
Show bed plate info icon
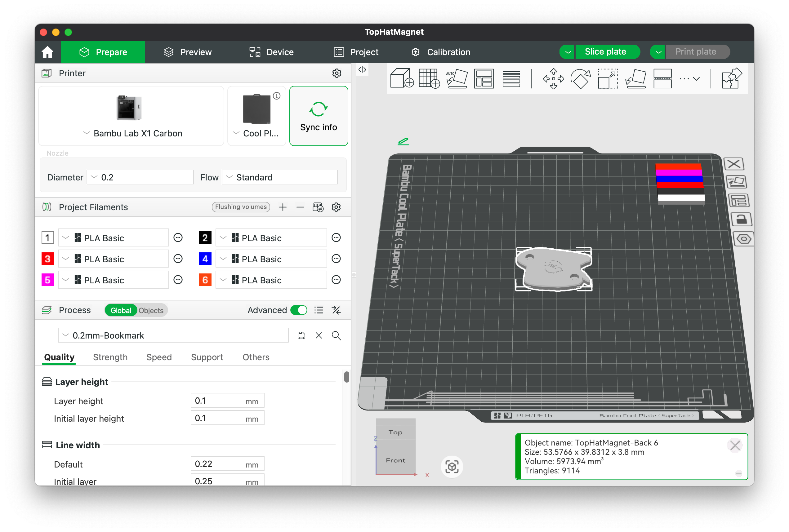point(277,96)
